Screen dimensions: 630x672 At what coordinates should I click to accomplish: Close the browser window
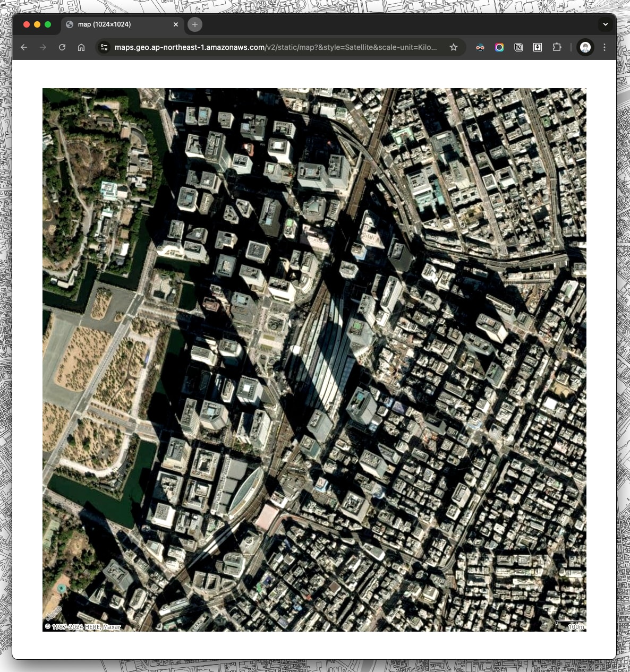(27, 24)
